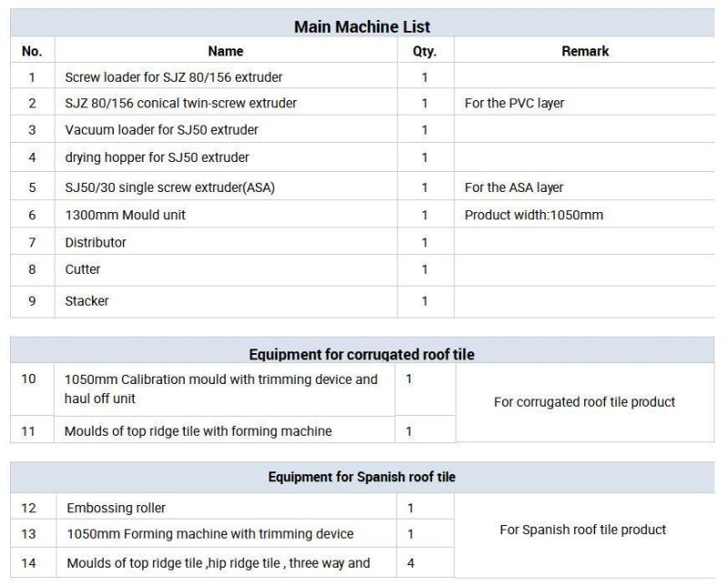Click the For the PVC layer remark
The height and width of the screenshot is (586, 728).
(514, 103)
